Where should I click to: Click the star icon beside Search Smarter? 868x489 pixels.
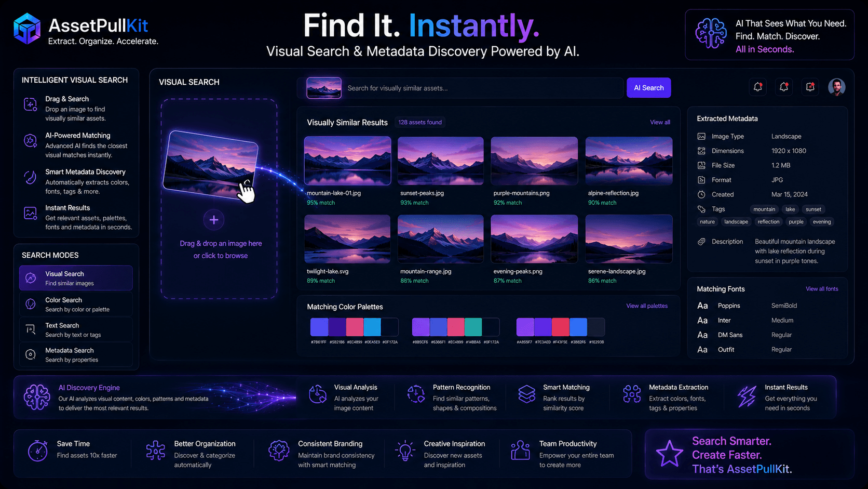[669, 454]
